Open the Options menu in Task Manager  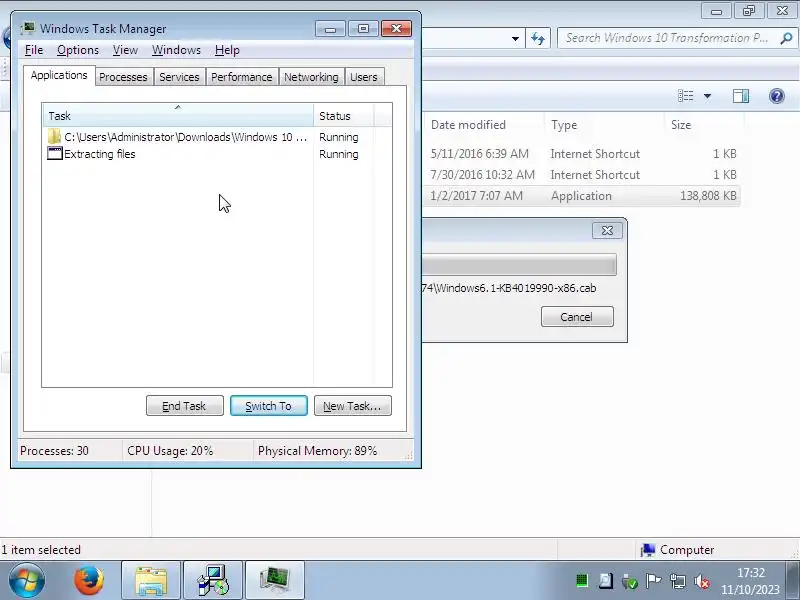(78, 50)
